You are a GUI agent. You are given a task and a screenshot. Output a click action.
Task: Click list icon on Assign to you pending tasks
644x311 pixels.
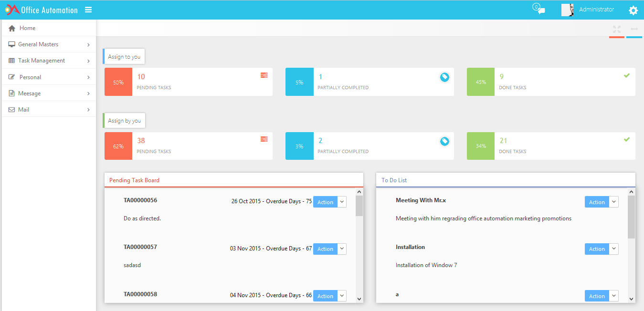click(x=264, y=75)
